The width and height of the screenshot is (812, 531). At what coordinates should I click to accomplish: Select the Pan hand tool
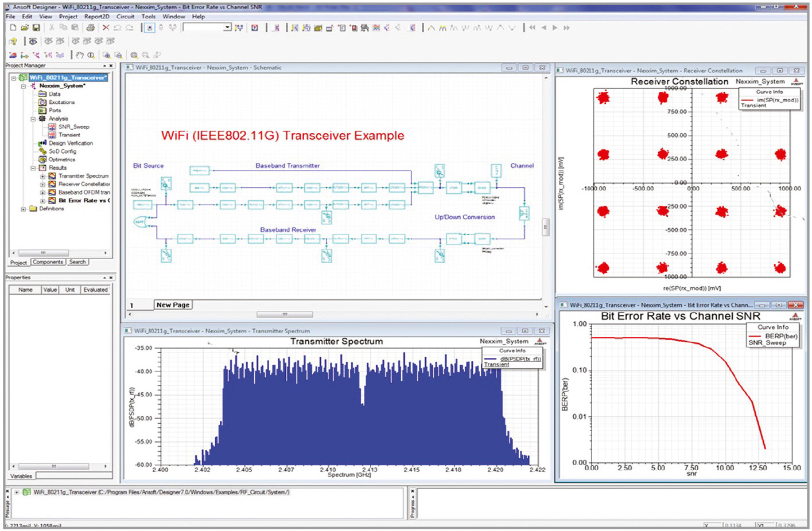80,55
